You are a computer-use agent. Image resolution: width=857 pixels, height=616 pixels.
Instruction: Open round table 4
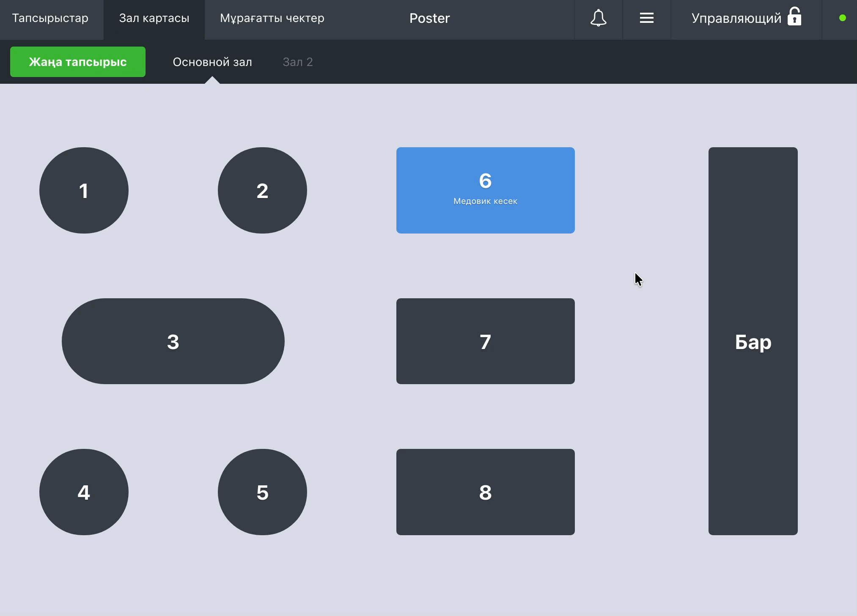point(84,492)
